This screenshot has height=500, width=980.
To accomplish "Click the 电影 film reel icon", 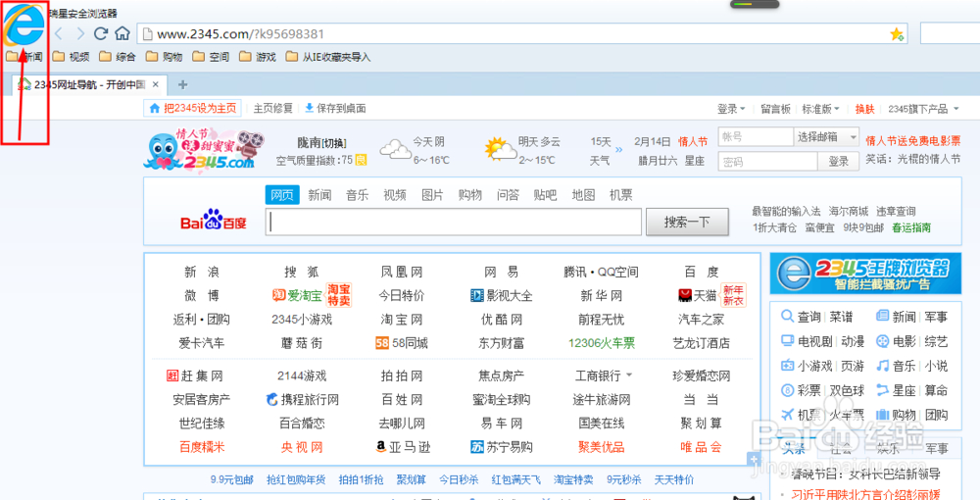I will tap(882, 341).
